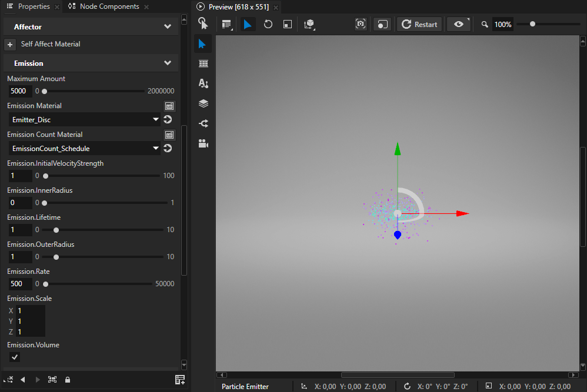
Task: Toggle the eye visibility options
Action: 459,24
